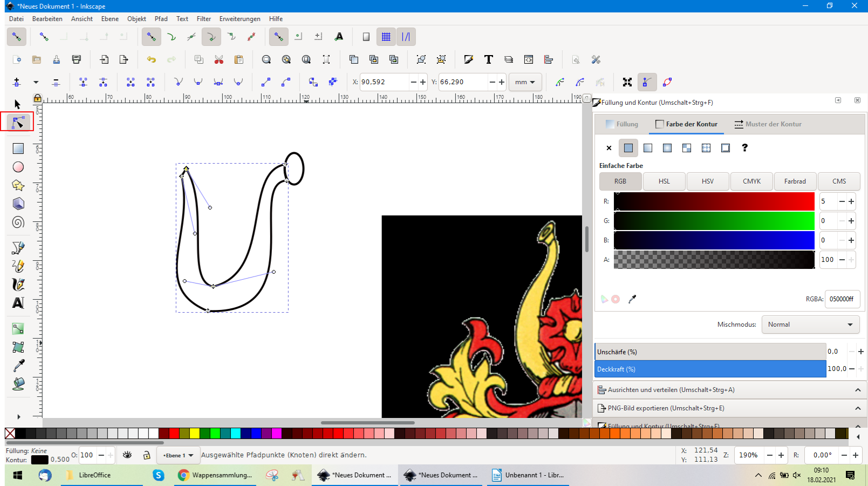The height and width of the screenshot is (486, 868).
Task: Switch to the Füllung tab
Action: pyautogui.click(x=622, y=124)
